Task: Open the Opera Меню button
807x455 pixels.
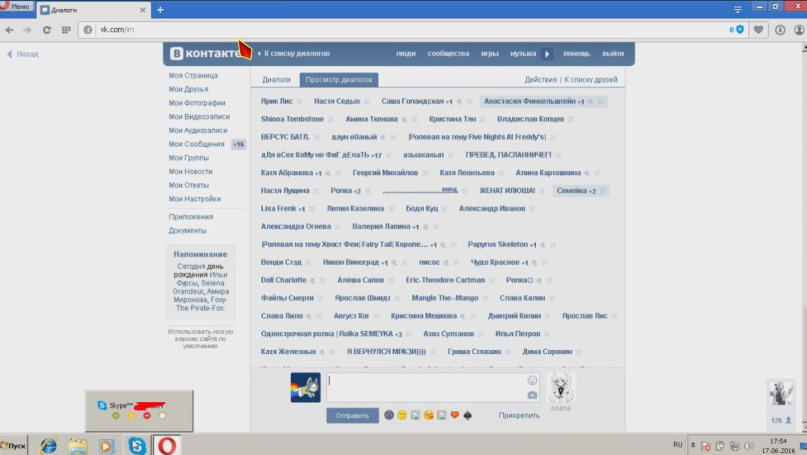Action: point(15,6)
